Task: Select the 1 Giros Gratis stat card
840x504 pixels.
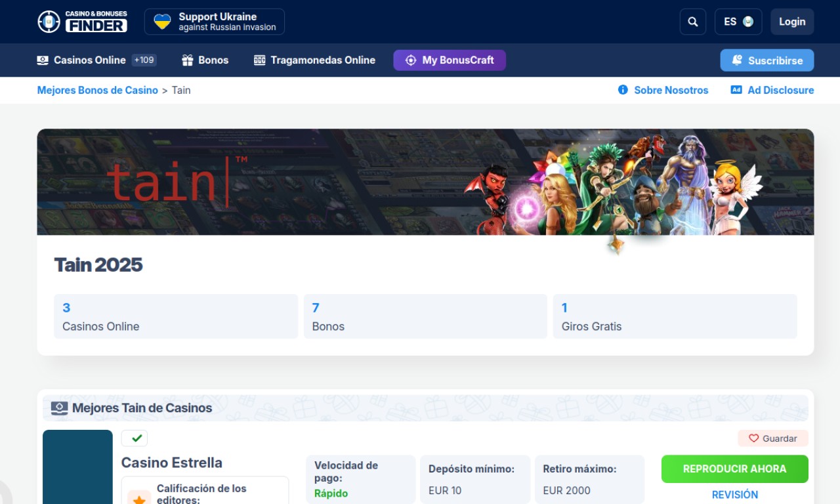Action: click(x=675, y=316)
